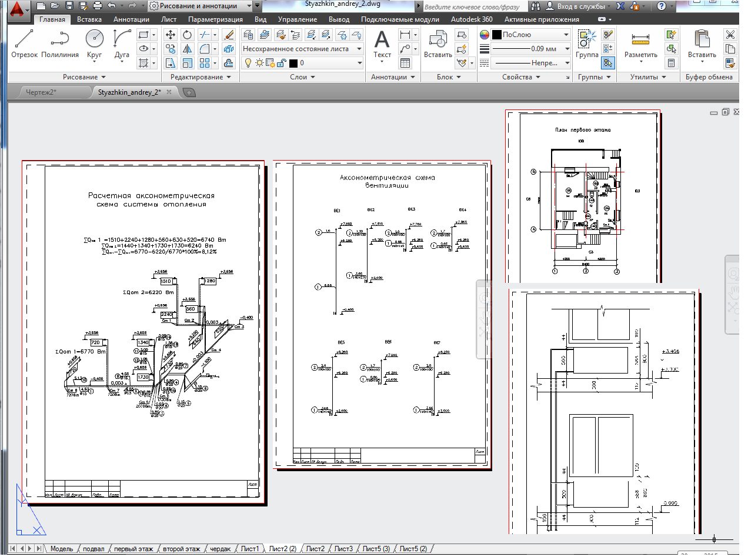Click the Create Block icon
748x560 pixels.
(462, 35)
